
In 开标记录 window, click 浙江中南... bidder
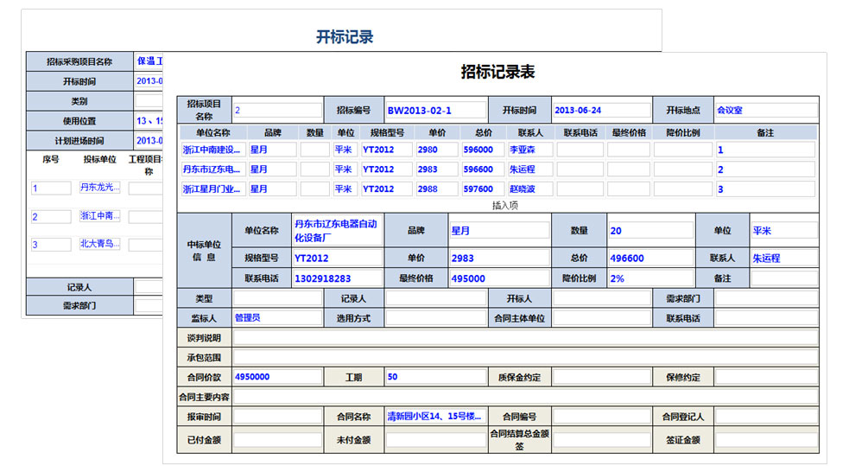pyautogui.click(x=99, y=215)
